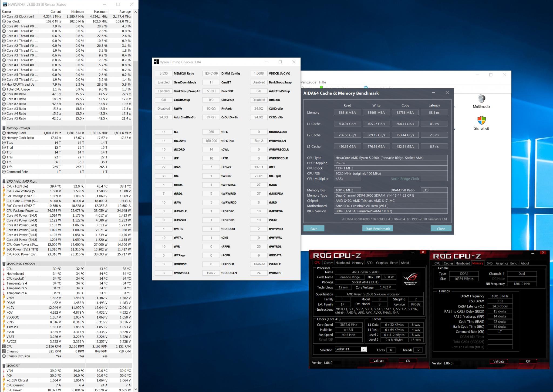The width and height of the screenshot is (553, 392).
Task: Click Save in AIDA64 benchmark window
Action: click(314, 229)
